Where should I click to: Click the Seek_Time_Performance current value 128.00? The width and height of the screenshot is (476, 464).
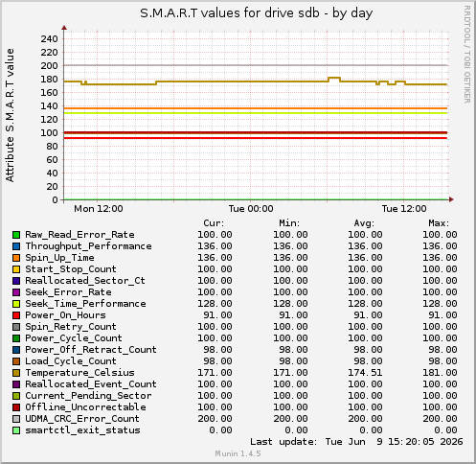tap(215, 304)
